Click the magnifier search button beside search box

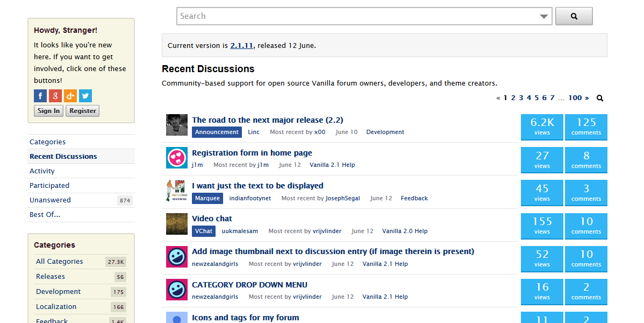point(574,16)
